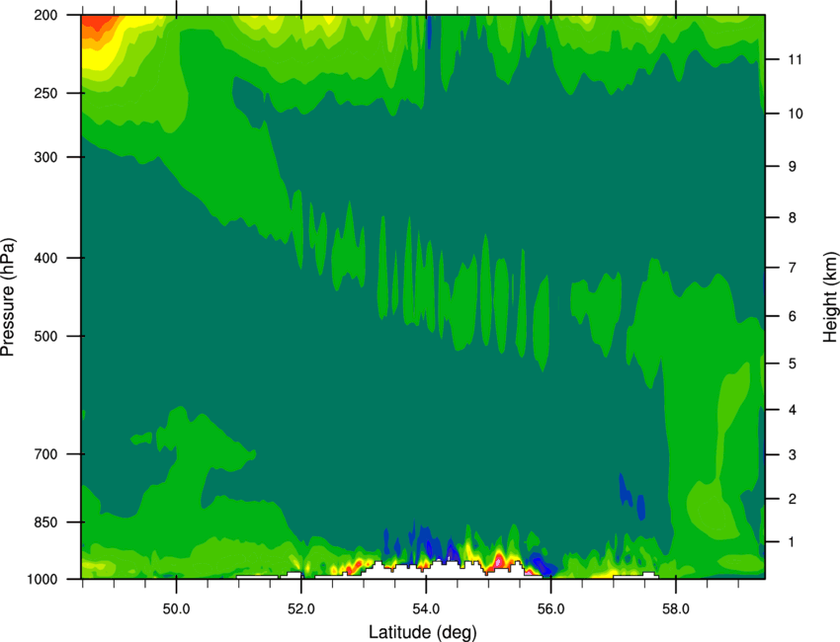Select the 1000 pressure tick label

(x=42, y=579)
